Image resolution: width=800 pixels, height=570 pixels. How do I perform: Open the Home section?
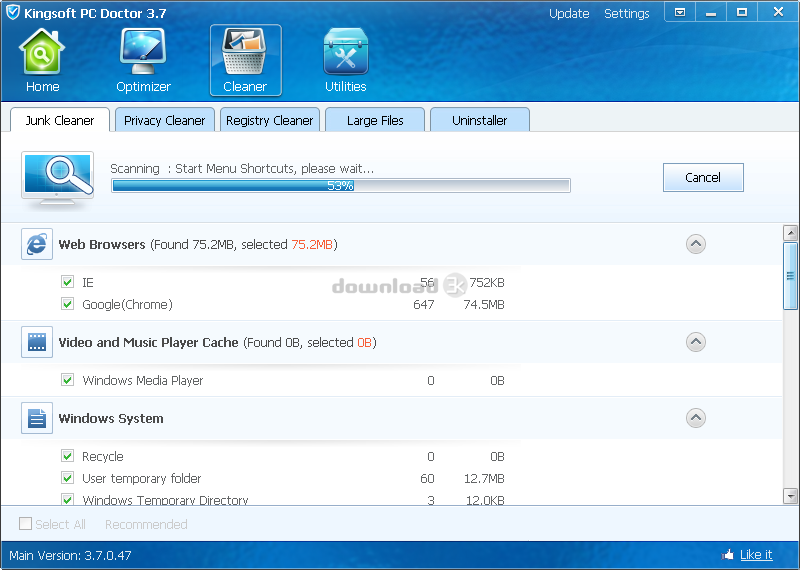[x=42, y=61]
